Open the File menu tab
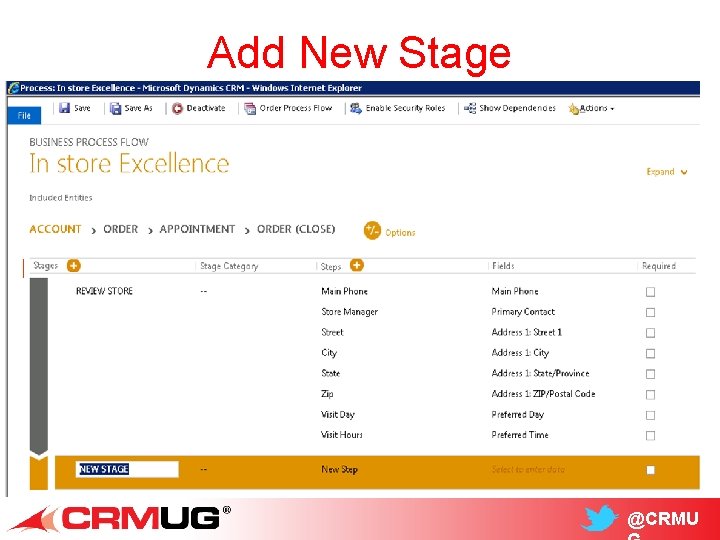 [24, 115]
